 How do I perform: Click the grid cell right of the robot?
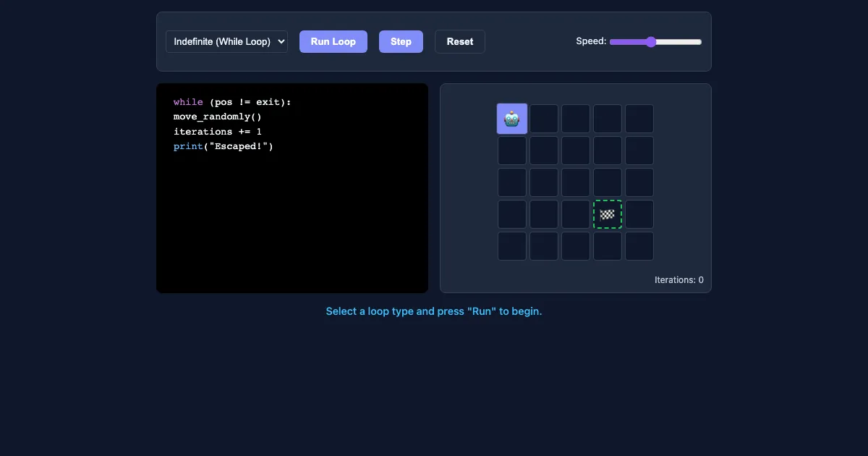click(544, 119)
